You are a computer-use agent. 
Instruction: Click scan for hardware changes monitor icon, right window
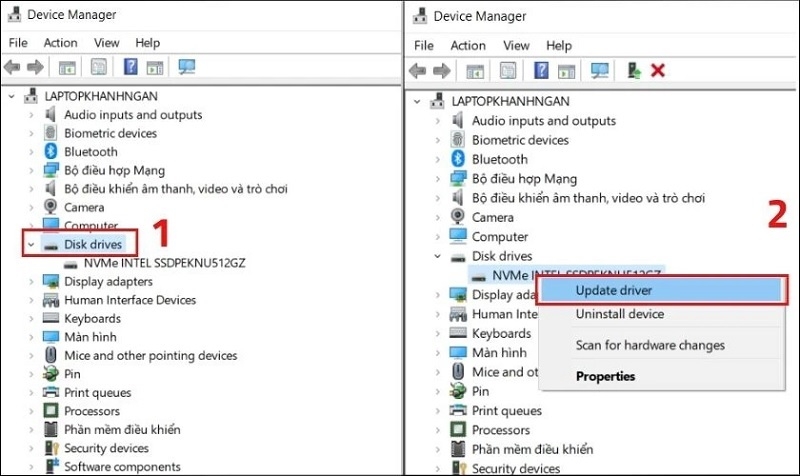[x=600, y=71]
